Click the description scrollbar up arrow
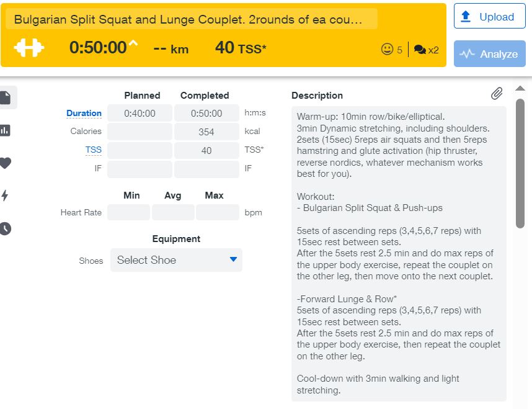Image resolution: width=532 pixels, height=409 pixels. click(520, 88)
